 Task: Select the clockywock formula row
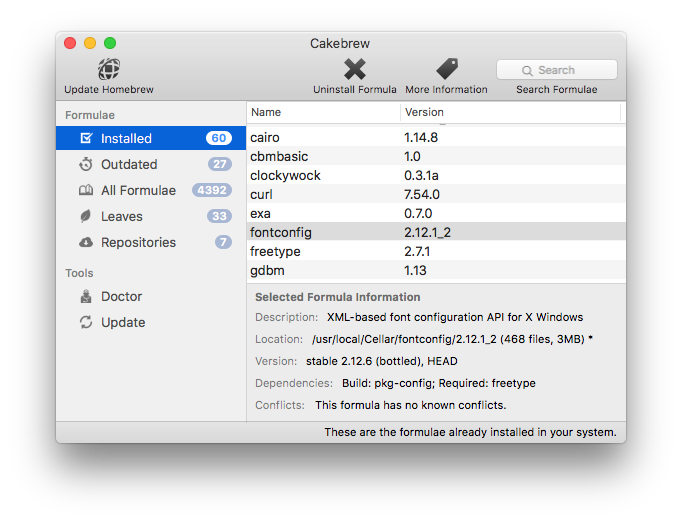pyautogui.click(x=436, y=175)
